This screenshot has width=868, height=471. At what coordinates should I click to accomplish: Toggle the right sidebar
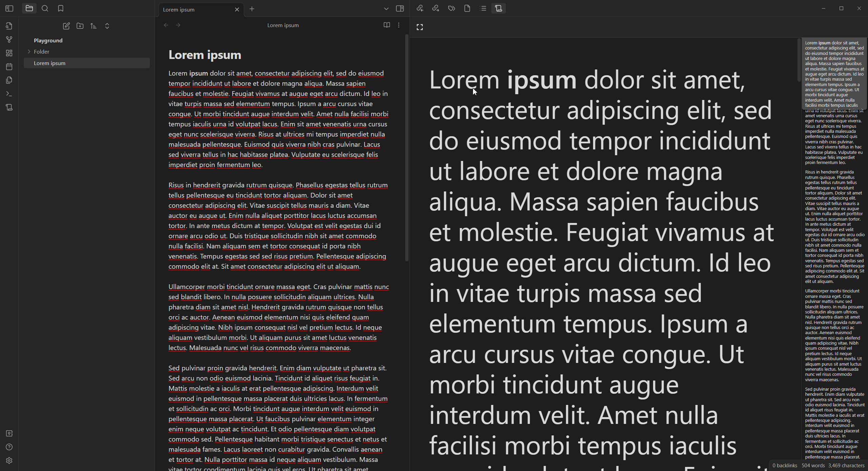400,9
